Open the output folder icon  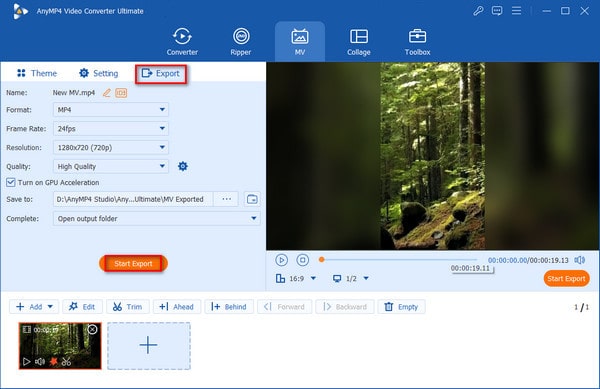pyautogui.click(x=252, y=199)
